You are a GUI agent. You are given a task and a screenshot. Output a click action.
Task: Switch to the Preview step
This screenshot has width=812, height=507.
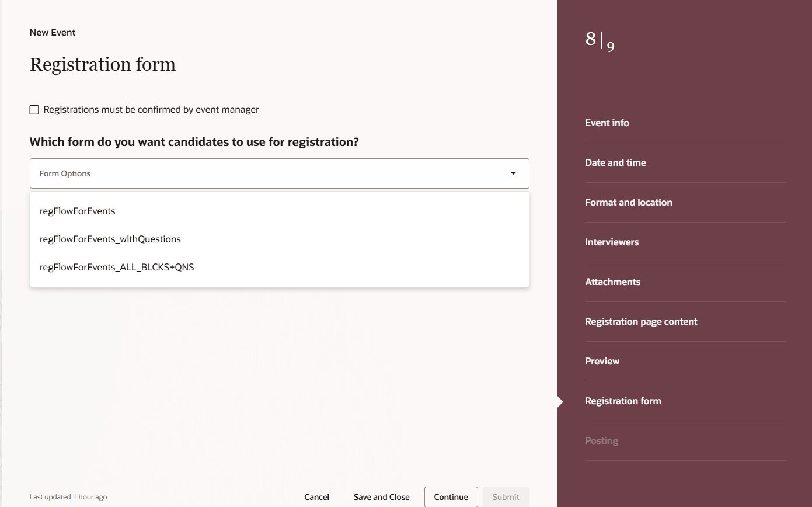[602, 362]
